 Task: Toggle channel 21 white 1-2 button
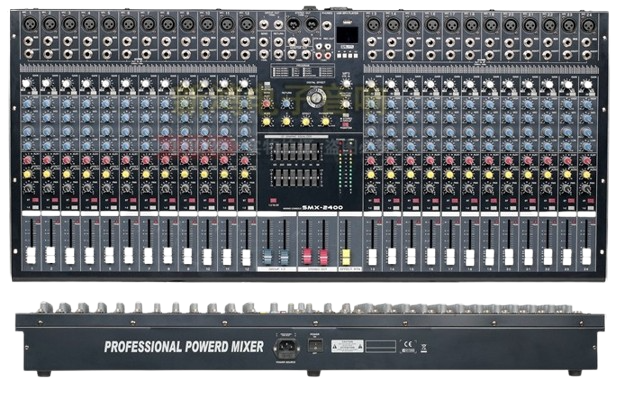pyautogui.click(x=533, y=208)
